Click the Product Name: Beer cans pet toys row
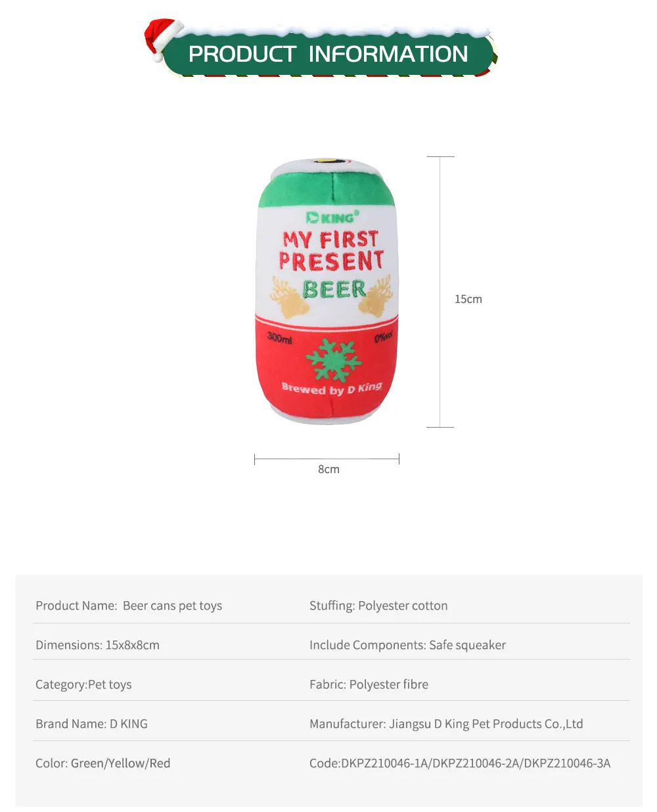Screen dimensions: 657x812 pos(129,606)
